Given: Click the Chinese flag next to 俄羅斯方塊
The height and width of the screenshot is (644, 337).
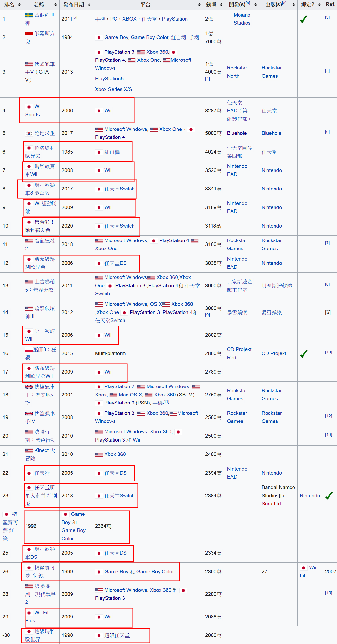Looking at the screenshot, I should tap(29, 34).
